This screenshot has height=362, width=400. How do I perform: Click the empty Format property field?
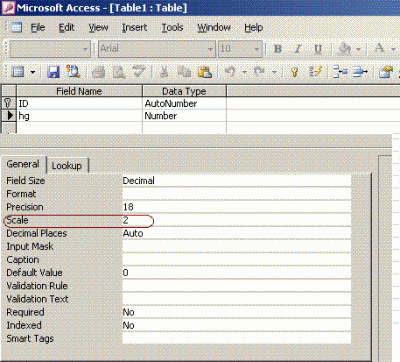tap(236, 194)
